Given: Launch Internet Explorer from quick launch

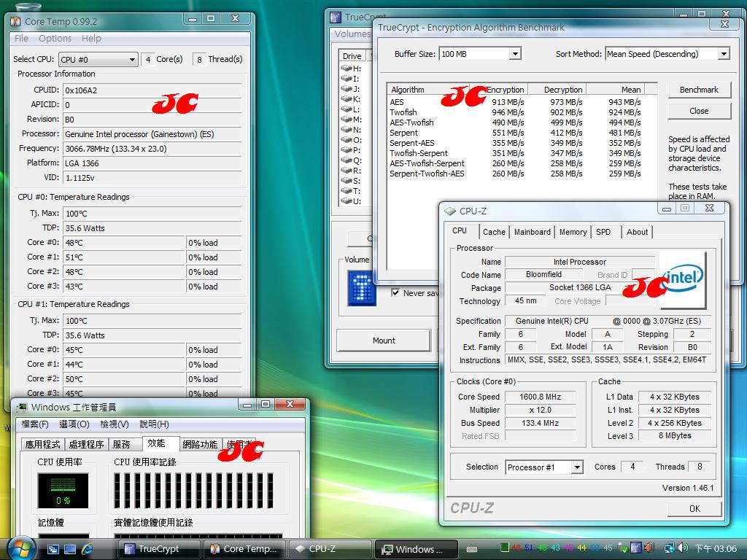Looking at the screenshot, I should coord(88,549).
